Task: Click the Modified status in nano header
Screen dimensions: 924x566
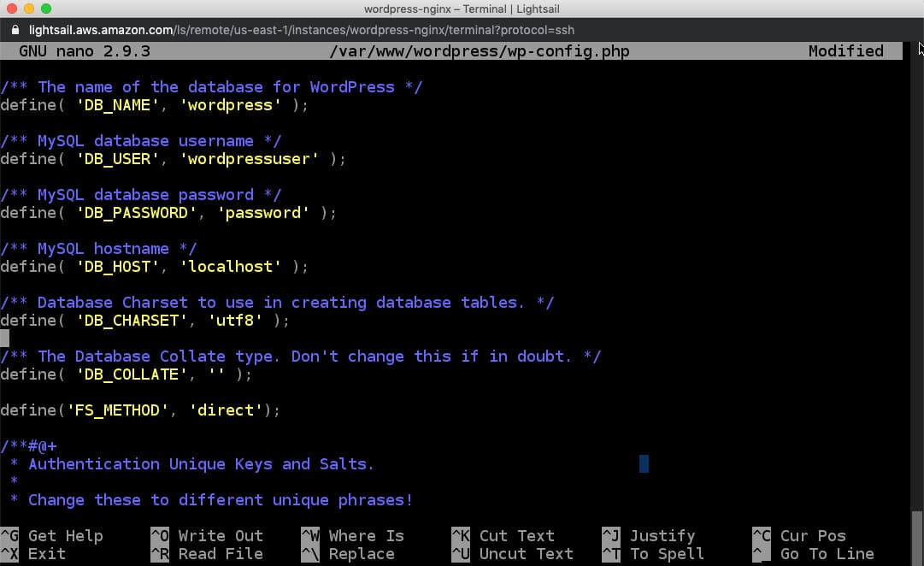Action: click(846, 51)
